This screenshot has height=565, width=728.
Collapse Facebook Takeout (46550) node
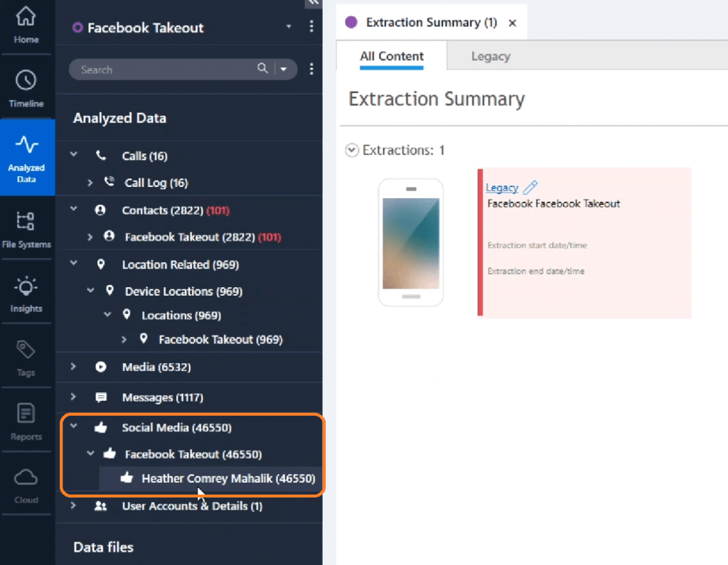pyautogui.click(x=90, y=453)
